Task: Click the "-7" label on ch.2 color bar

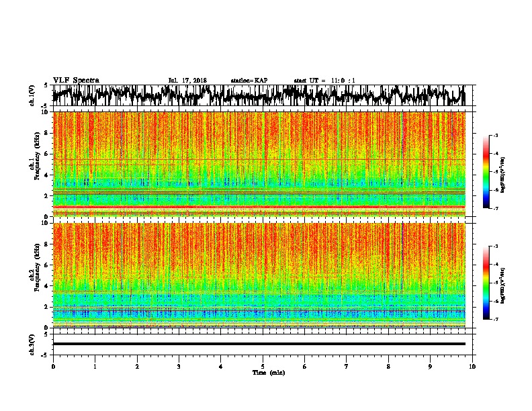Action: click(496, 319)
